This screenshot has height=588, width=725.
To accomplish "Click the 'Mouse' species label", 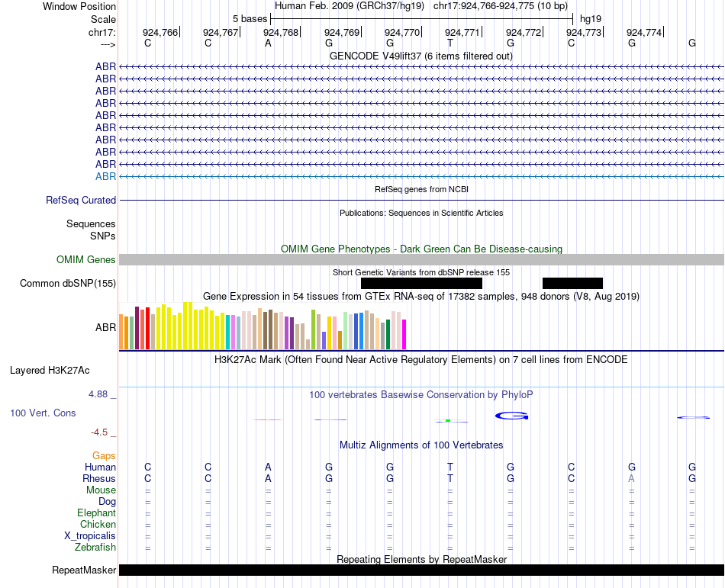I will pos(101,490).
